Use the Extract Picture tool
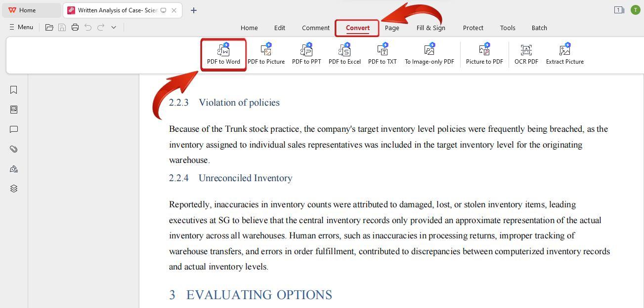 [x=565, y=54]
